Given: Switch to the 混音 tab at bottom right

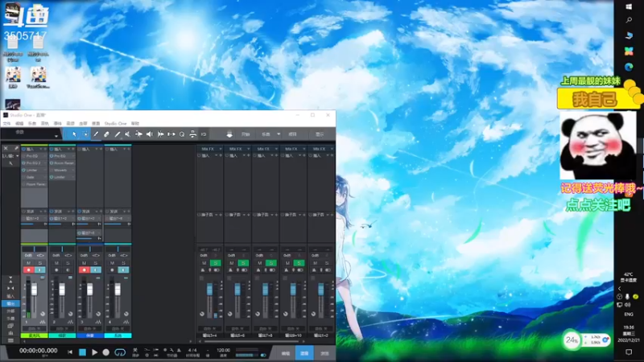Looking at the screenshot, I should [304, 353].
